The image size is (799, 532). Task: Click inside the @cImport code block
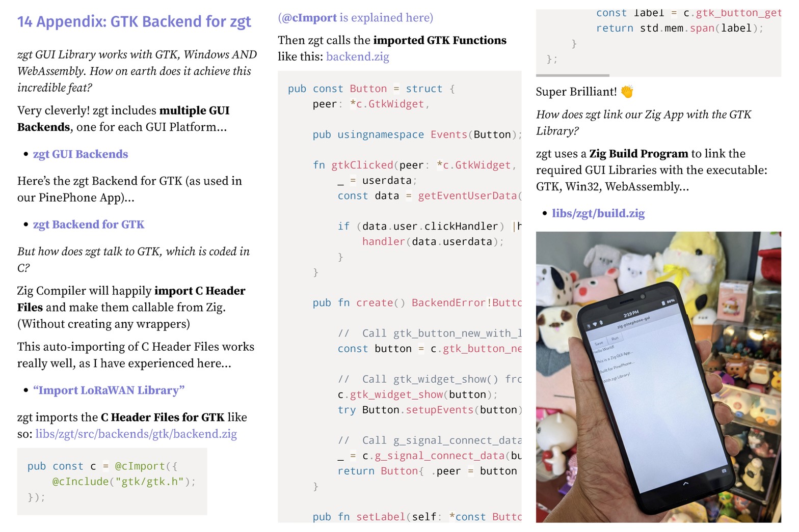(x=112, y=482)
